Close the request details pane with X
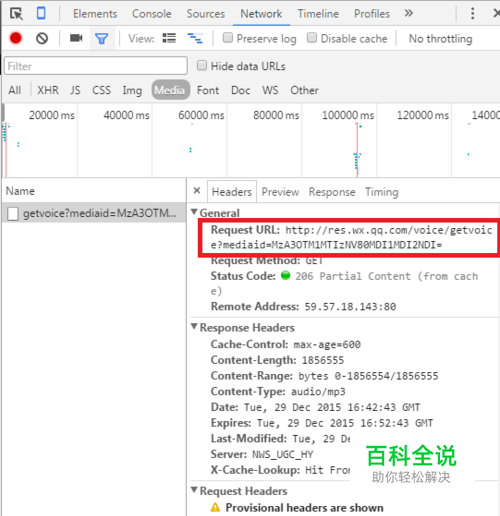The height and width of the screenshot is (516, 500). click(x=197, y=191)
